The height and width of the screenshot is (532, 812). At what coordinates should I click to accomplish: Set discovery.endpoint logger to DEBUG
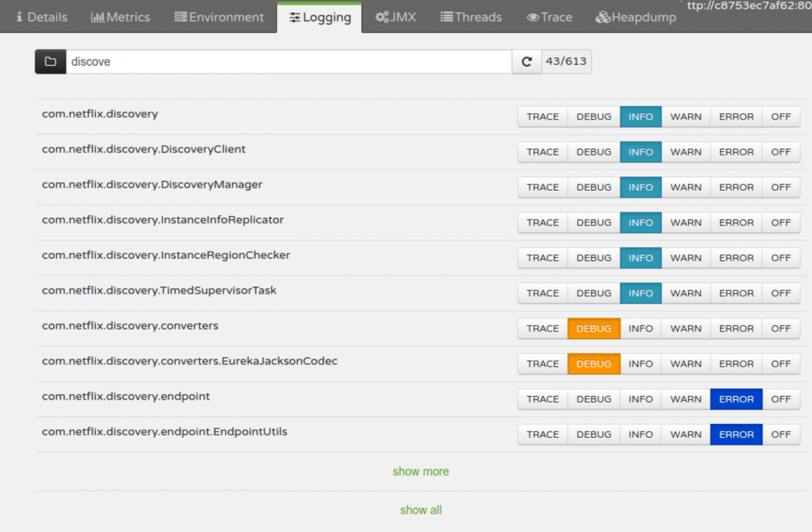(594, 399)
